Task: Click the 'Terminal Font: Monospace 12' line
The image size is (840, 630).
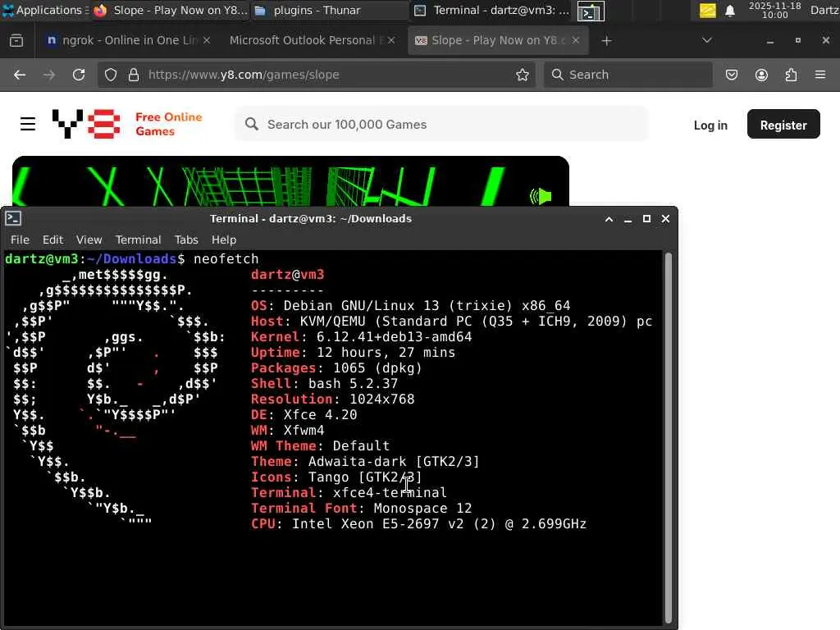Action: pyautogui.click(x=362, y=509)
